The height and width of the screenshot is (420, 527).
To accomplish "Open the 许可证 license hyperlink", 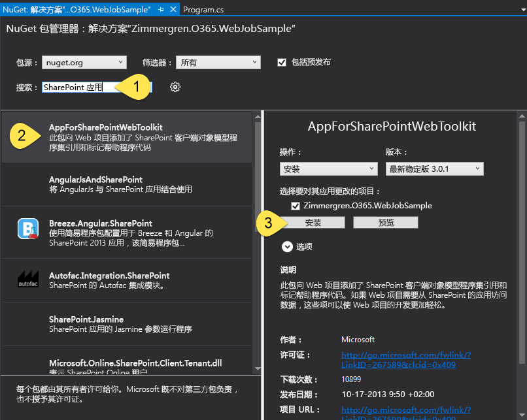I will click(406, 359).
